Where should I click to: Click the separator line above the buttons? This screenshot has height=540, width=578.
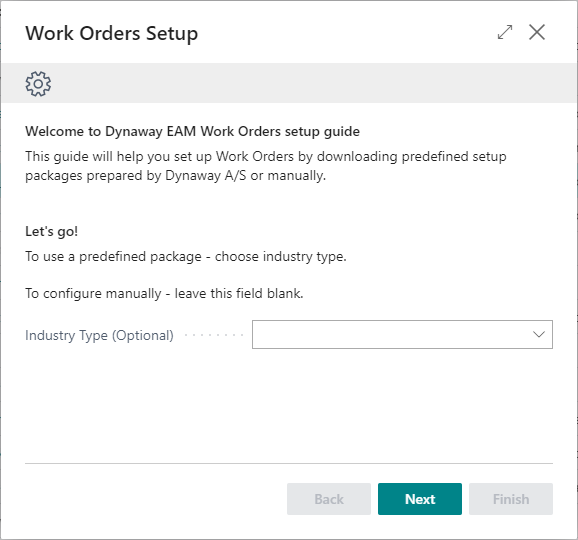pyautogui.click(x=289, y=463)
